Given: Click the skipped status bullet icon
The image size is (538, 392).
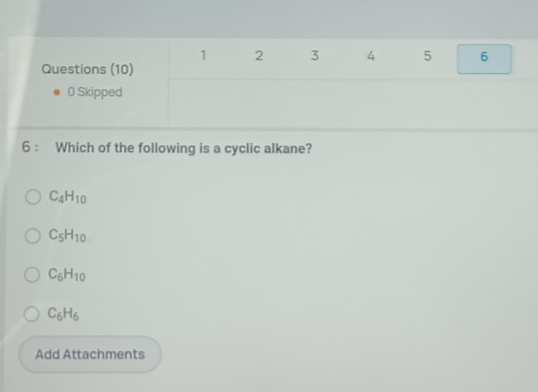Looking at the screenshot, I should coord(57,93).
